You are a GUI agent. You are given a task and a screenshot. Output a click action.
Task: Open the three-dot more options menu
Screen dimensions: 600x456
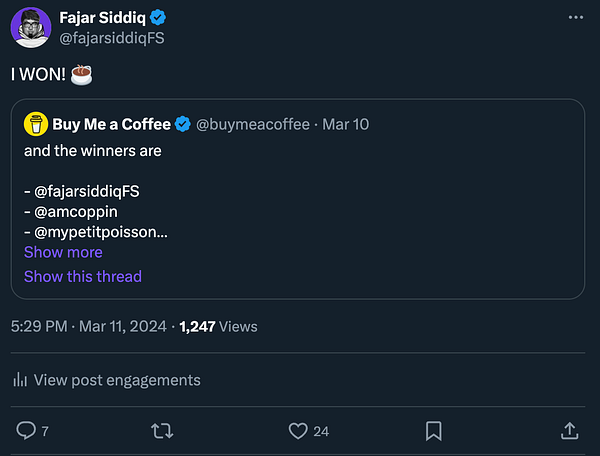pyautogui.click(x=575, y=17)
